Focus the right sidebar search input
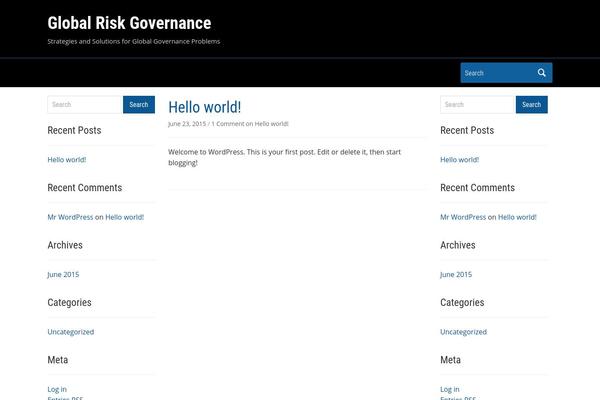This screenshot has width=600, height=400. [x=478, y=104]
